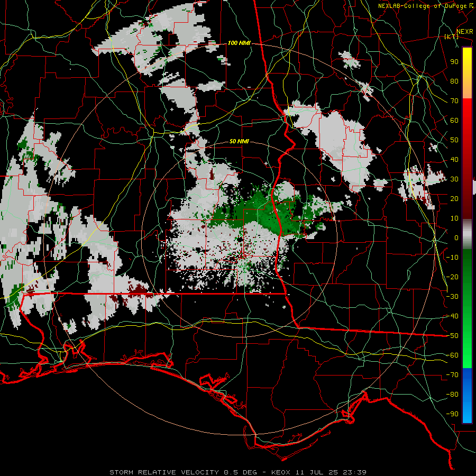Click the 50 value on the velocity scale
Image resolution: width=476 pixels, height=476 pixels.
pyautogui.click(x=454, y=140)
